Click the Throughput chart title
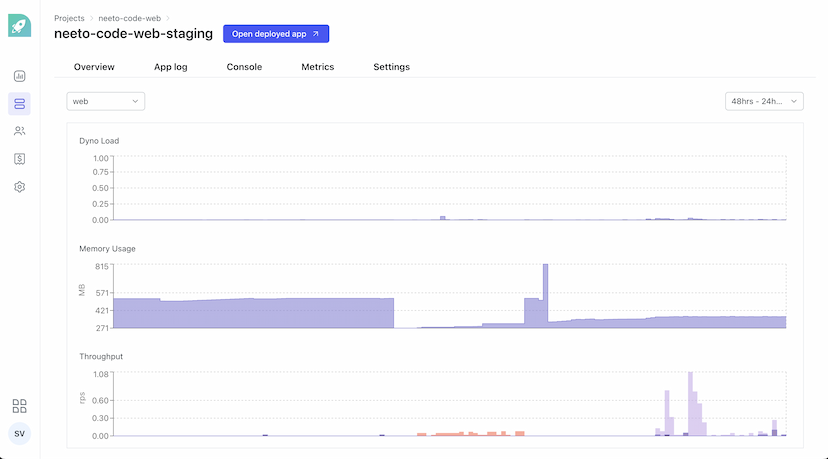Image resolution: width=828 pixels, height=459 pixels. point(101,357)
